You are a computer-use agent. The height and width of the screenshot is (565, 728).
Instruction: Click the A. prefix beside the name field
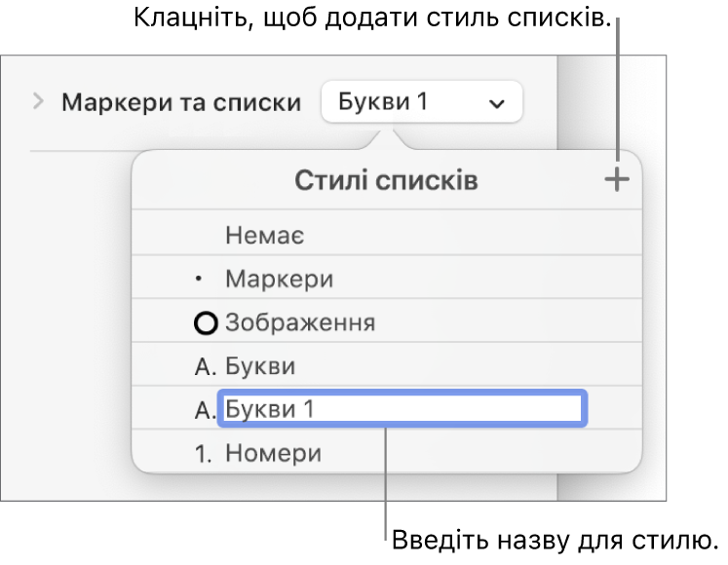[x=205, y=410]
